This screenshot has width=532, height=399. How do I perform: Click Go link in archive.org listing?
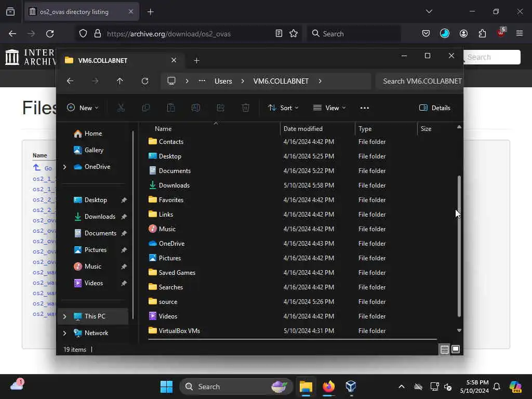[48, 168]
